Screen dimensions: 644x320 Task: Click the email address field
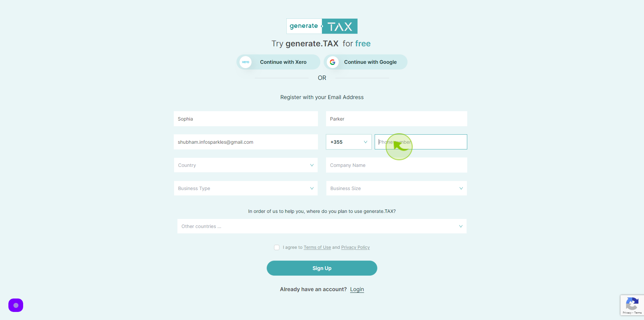coord(246,142)
